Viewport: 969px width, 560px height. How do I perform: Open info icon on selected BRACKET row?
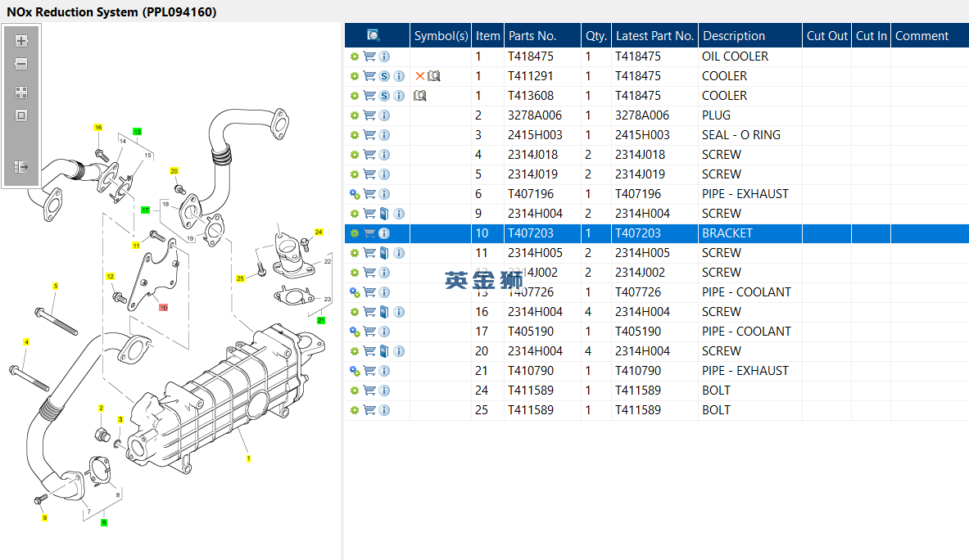pyautogui.click(x=384, y=233)
